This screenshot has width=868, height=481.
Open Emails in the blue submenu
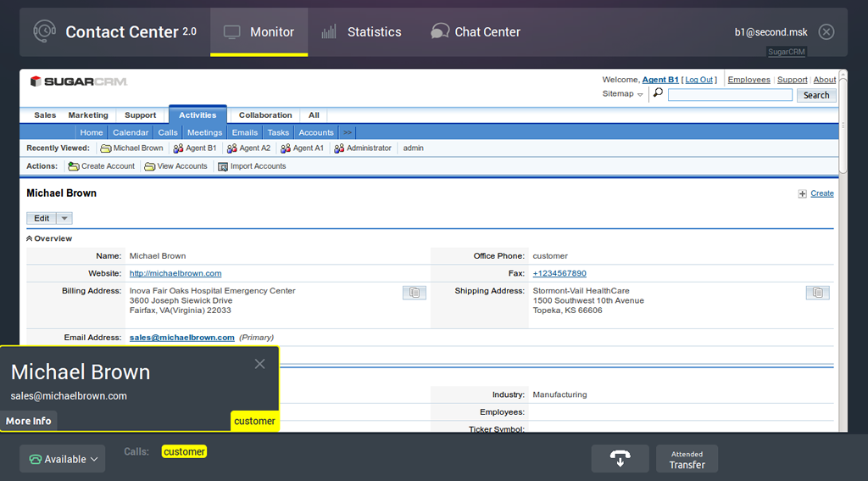245,132
